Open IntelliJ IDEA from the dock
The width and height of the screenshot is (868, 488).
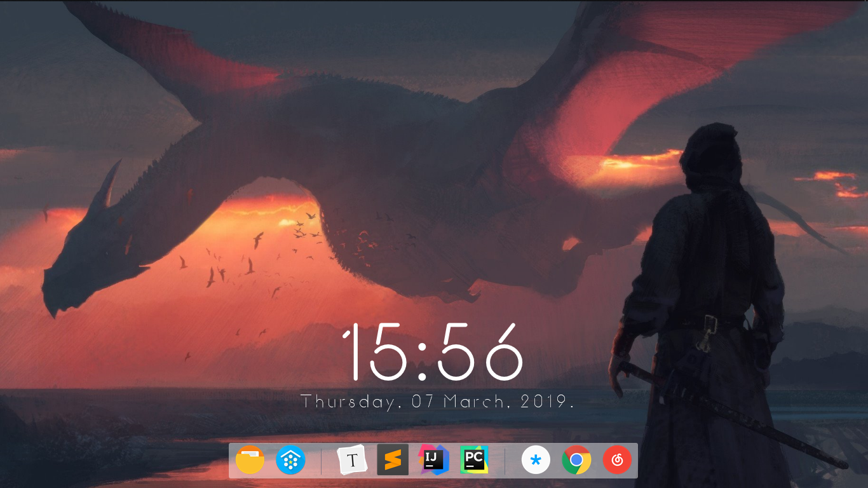tap(434, 460)
